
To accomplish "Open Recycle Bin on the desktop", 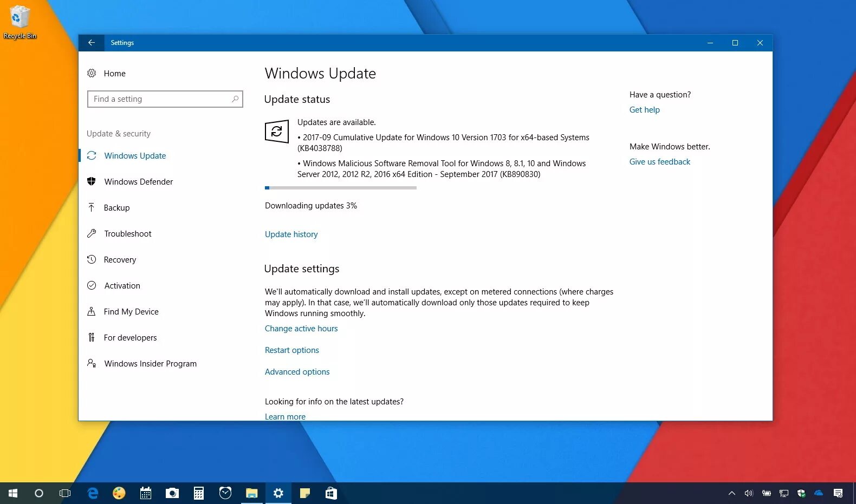I will click(x=20, y=22).
